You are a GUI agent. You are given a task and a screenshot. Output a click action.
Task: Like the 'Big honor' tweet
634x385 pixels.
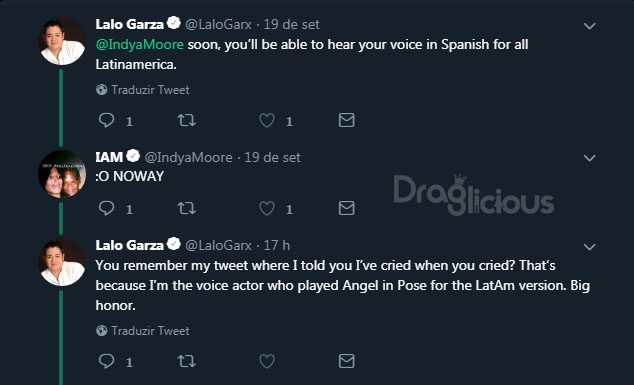267,361
